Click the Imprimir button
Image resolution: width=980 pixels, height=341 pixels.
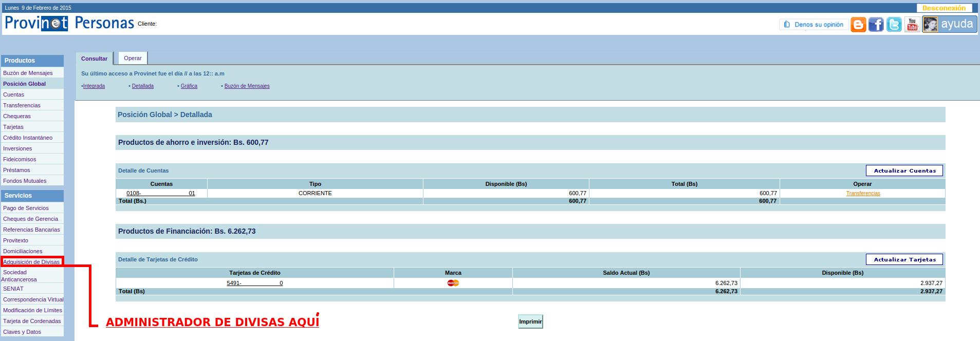click(x=530, y=321)
